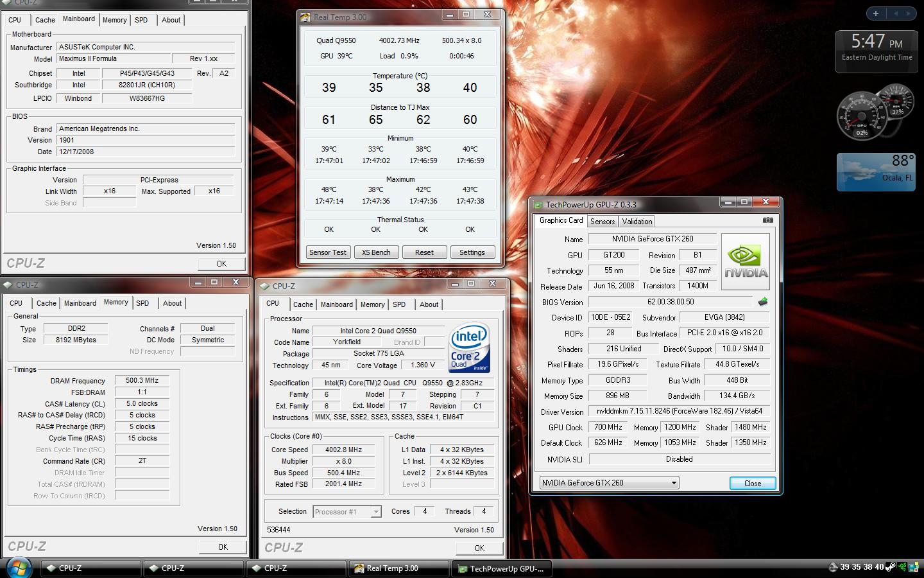924x578 pixels.
Task: Click the weather gadget for Ocala, FL
Action: pyautogui.click(x=877, y=171)
